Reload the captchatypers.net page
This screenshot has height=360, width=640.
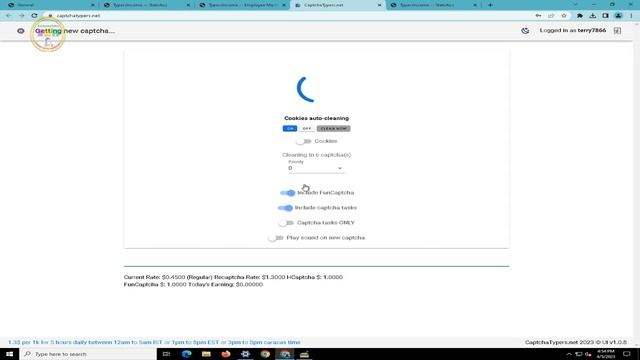[x=34, y=16]
